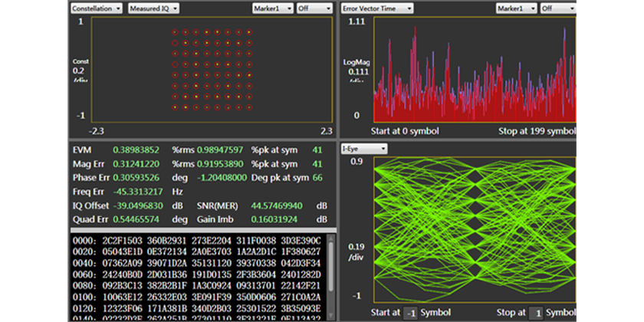This screenshot has height=322, width=644.
Task: Expand the Error Vector Time dropdown
Action: [x=376, y=8]
